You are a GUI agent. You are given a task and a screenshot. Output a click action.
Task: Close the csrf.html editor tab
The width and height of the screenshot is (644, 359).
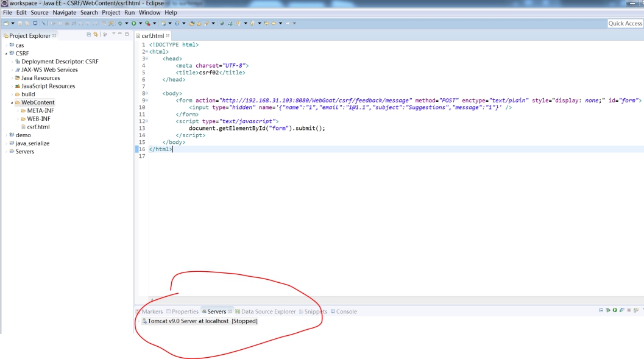[168, 36]
